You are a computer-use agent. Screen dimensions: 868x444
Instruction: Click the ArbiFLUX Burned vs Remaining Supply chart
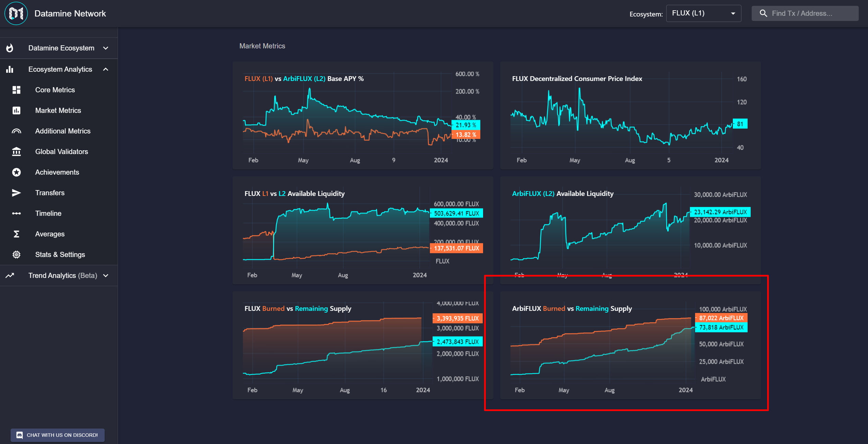click(x=630, y=345)
